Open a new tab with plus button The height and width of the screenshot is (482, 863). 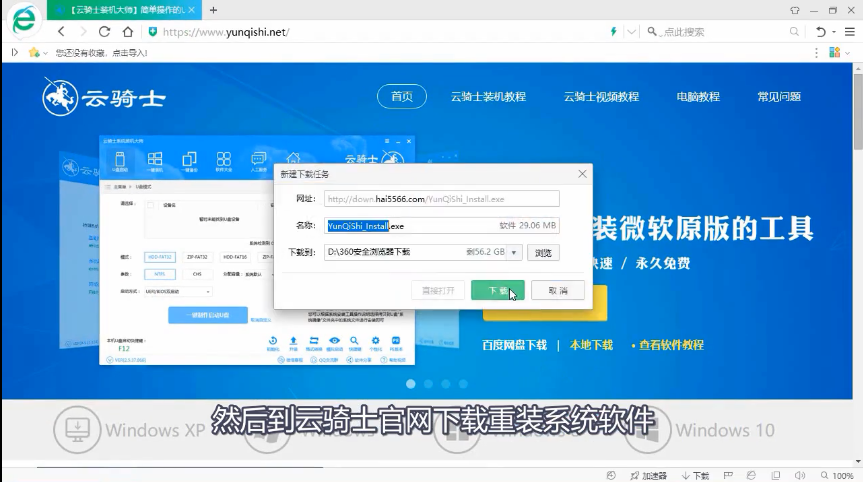214,10
